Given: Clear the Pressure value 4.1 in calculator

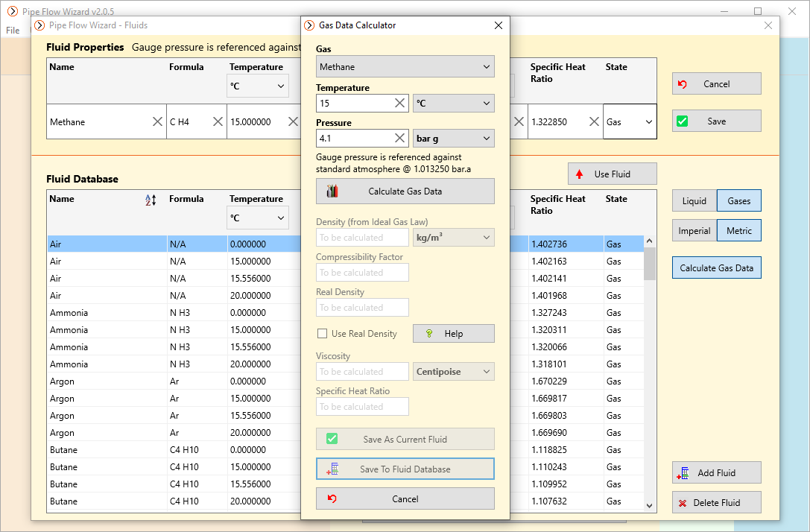Looking at the screenshot, I should [x=399, y=139].
